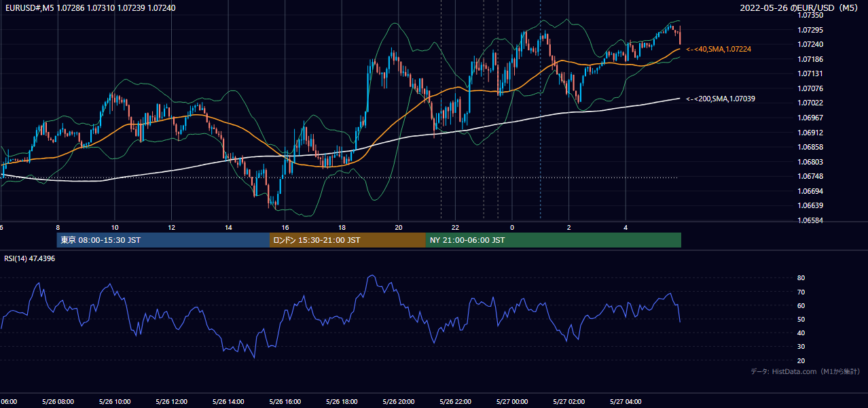This screenshot has height=408, width=868.
Task: Click the 5/27 00:00 time axis label
Action: (x=512, y=402)
